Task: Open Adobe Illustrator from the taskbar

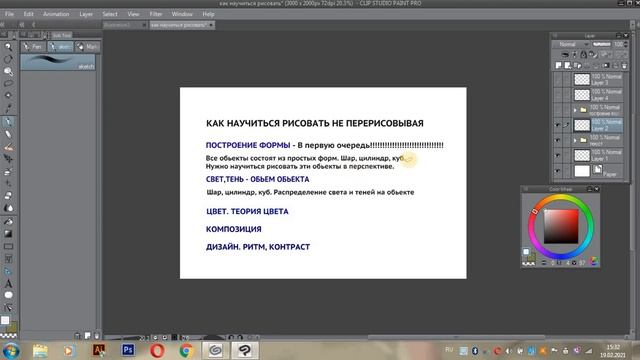Action: tap(99, 350)
